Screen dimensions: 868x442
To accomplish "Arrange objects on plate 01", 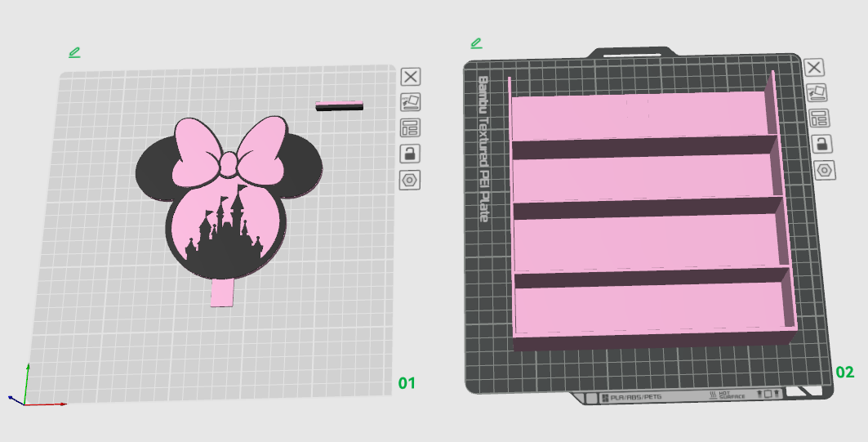I will point(410,128).
